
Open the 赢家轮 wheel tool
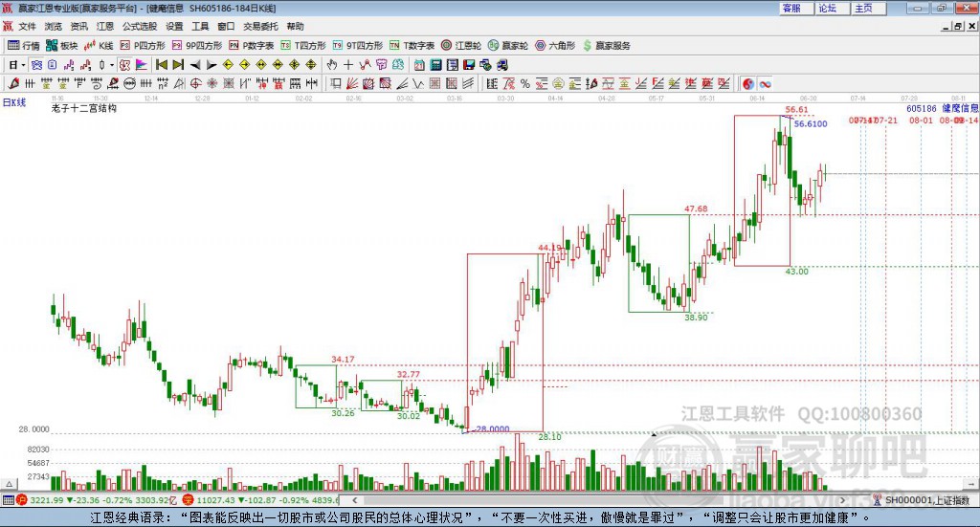click(x=508, y=46)
